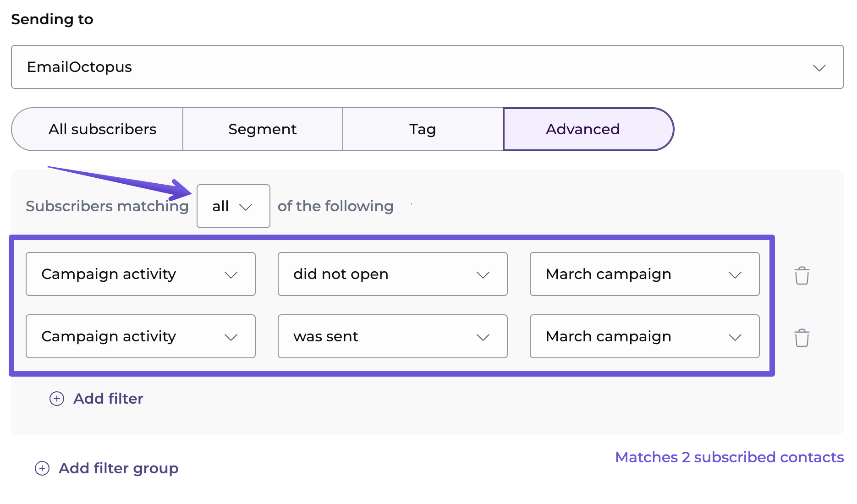857x504 pixels.
Task: Delete the 'did not open' filter row
Action: tap(802, 275)
